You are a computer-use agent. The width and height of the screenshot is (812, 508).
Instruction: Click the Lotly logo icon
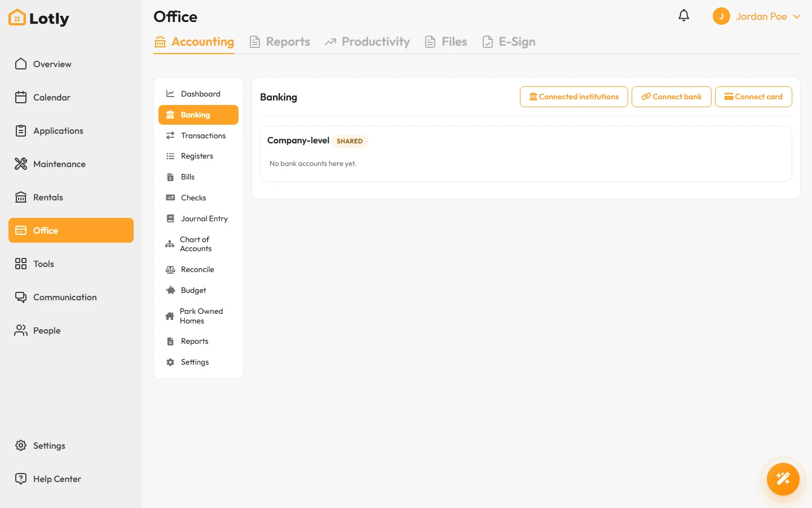[17, 18]
